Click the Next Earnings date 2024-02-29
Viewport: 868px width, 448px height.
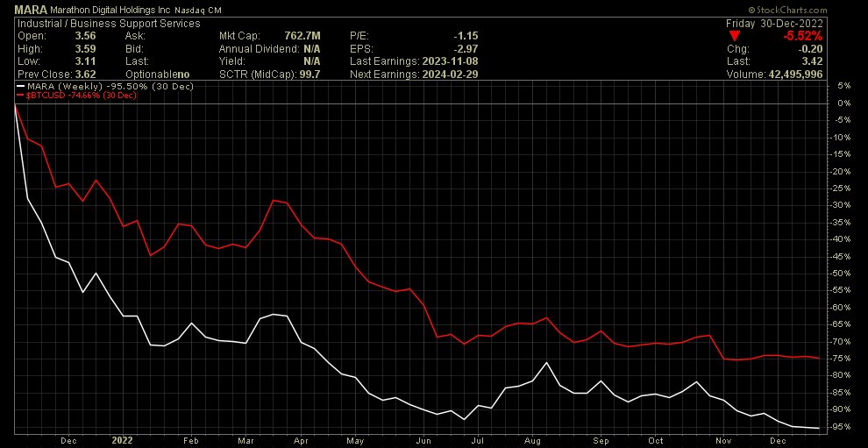[x=449, y=75]
